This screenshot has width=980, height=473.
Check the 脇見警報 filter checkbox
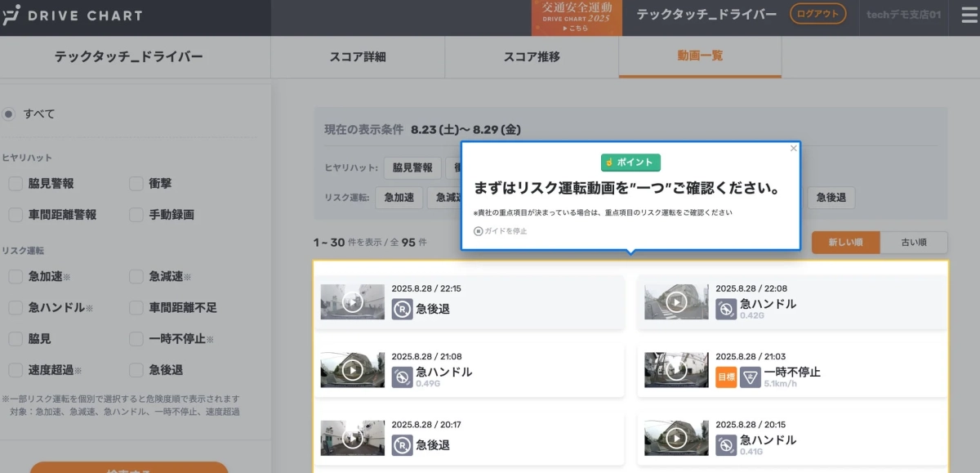tap(14, 184)
